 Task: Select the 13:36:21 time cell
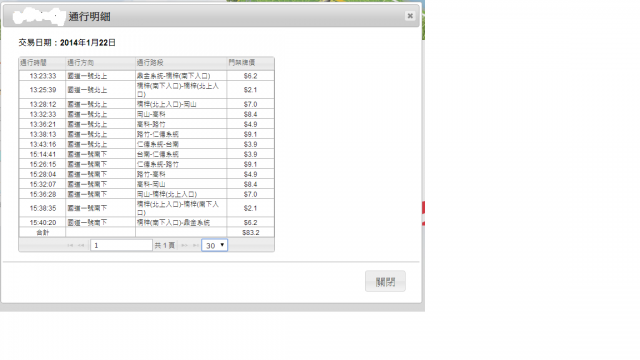[x=42, y=124]
